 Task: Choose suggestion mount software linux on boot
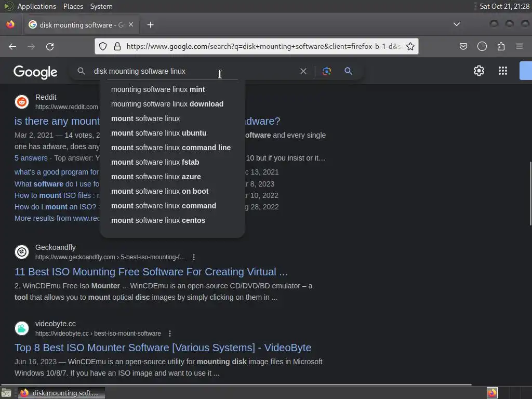[172, 192]
